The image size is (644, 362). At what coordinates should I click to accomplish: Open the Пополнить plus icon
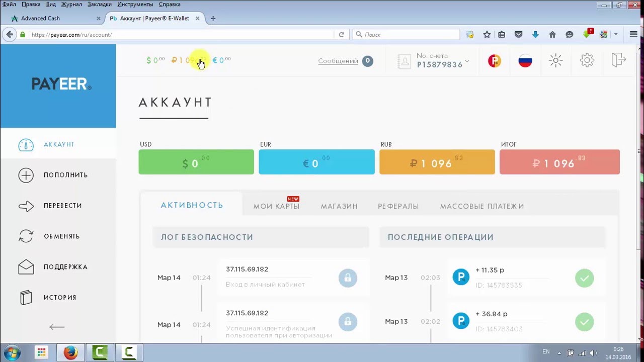click(26, 175)
